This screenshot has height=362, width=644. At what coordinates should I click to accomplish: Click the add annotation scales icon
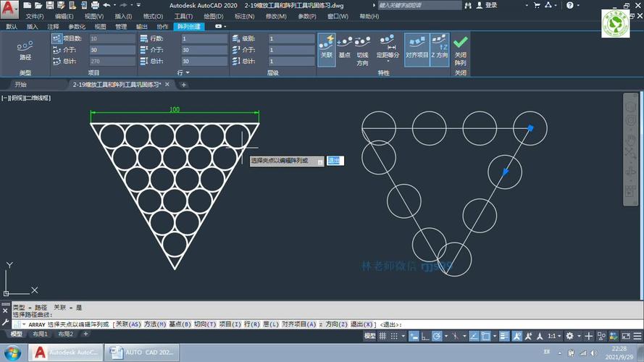tap(528, 336)
